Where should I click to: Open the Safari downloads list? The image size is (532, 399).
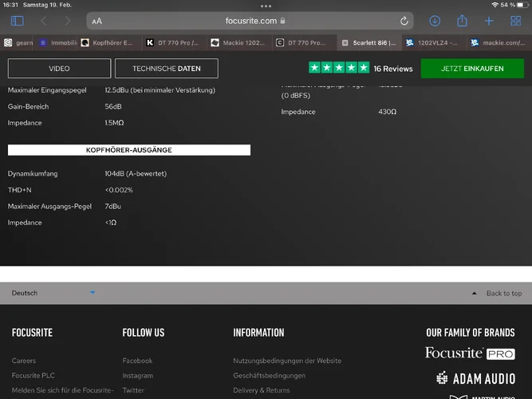(435, 21)
